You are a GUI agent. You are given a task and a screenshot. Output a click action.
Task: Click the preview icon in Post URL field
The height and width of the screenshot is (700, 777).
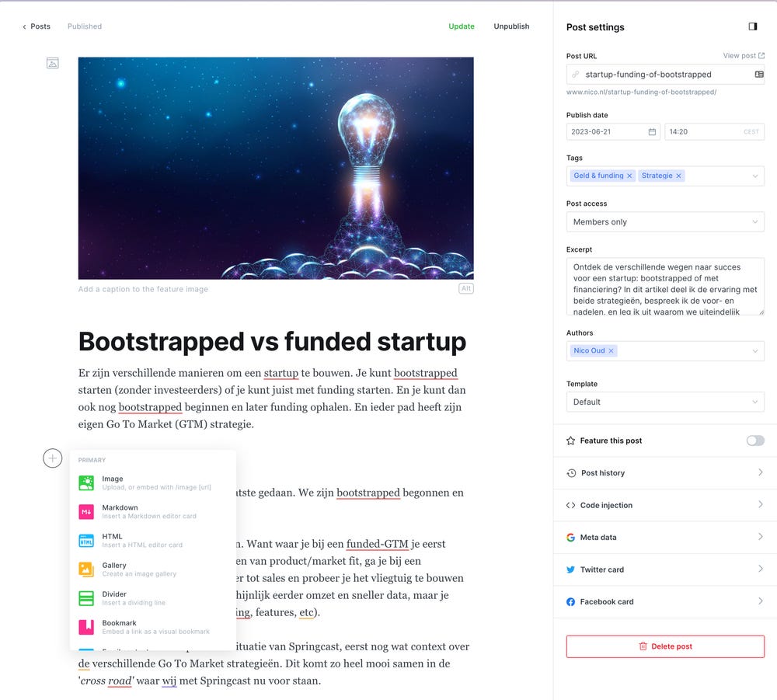coord(758,75)
